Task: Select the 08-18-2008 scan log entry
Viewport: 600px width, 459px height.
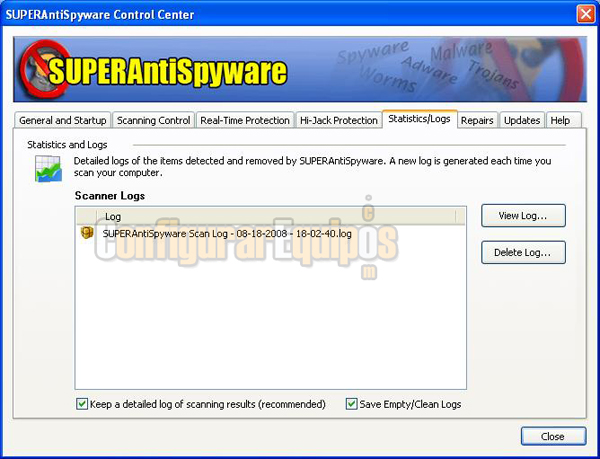Action: [x=227, y=233]
